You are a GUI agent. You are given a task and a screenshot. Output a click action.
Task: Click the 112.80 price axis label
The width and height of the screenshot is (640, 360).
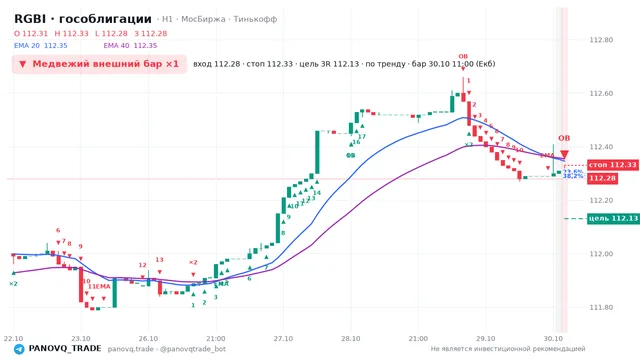click(601, 40)
